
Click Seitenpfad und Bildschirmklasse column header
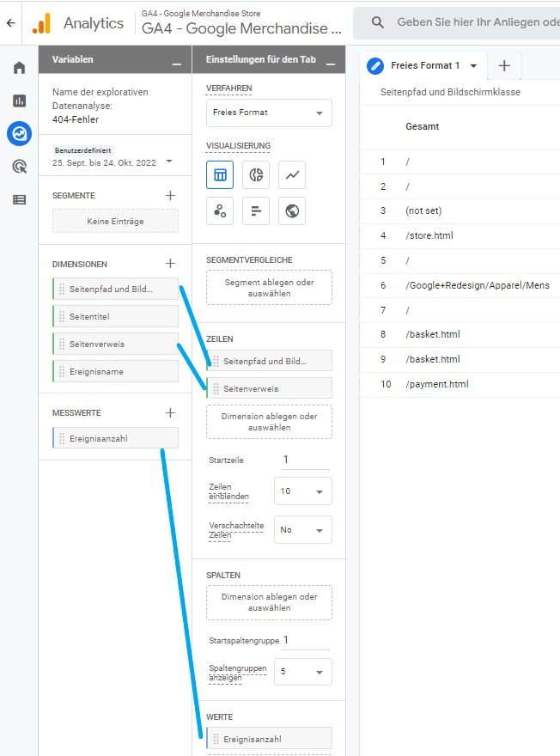(x=450, y=92)
